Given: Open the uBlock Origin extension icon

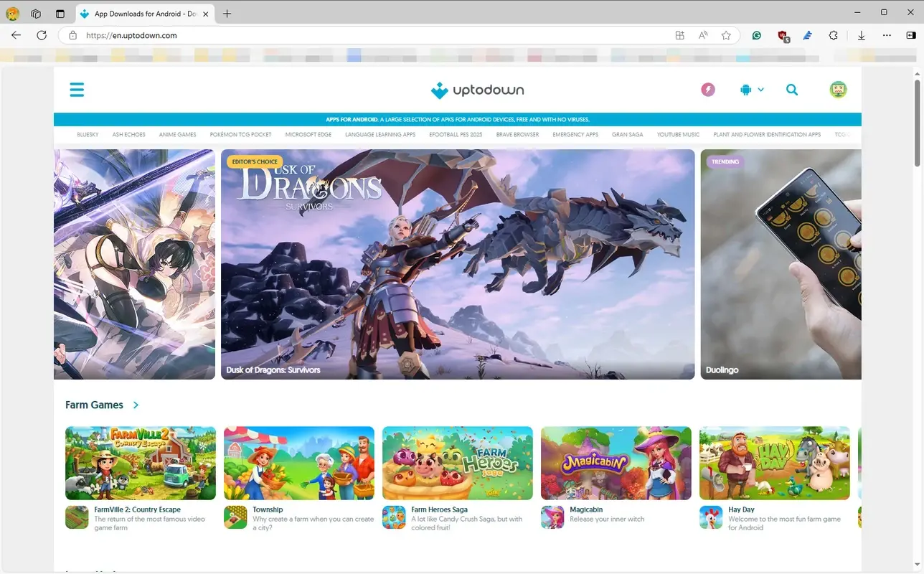Looking at the screenshot, I should 782,34.
